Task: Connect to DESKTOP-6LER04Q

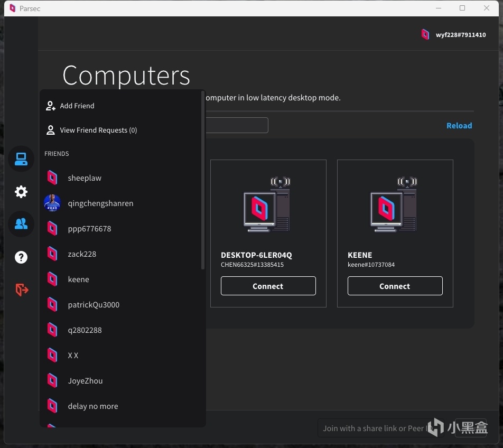Action: click(x=268, y=286)
